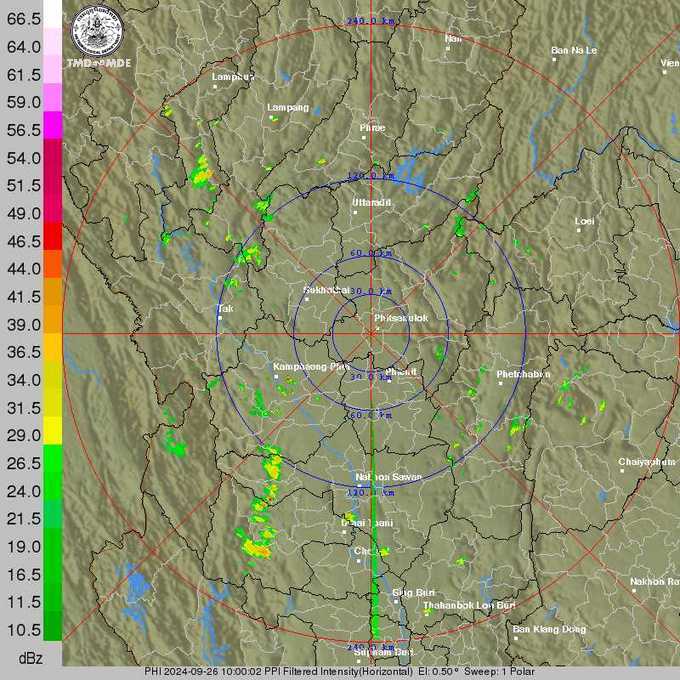Click the '26.5' legend value
The width and height of the screenshot is (680, 680).
[x=24, y=464]
